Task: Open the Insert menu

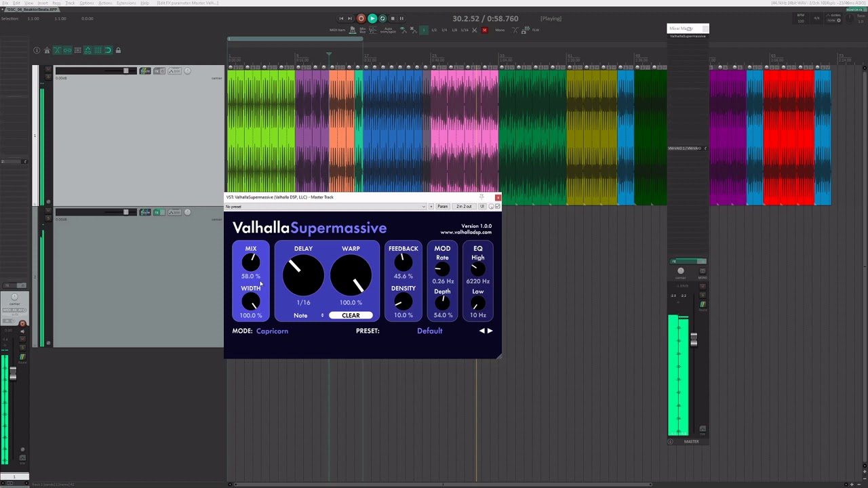Action: (43, 3)
